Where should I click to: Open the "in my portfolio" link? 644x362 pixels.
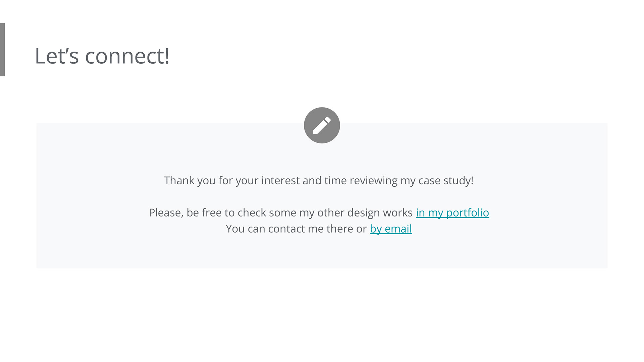point(452,213)
